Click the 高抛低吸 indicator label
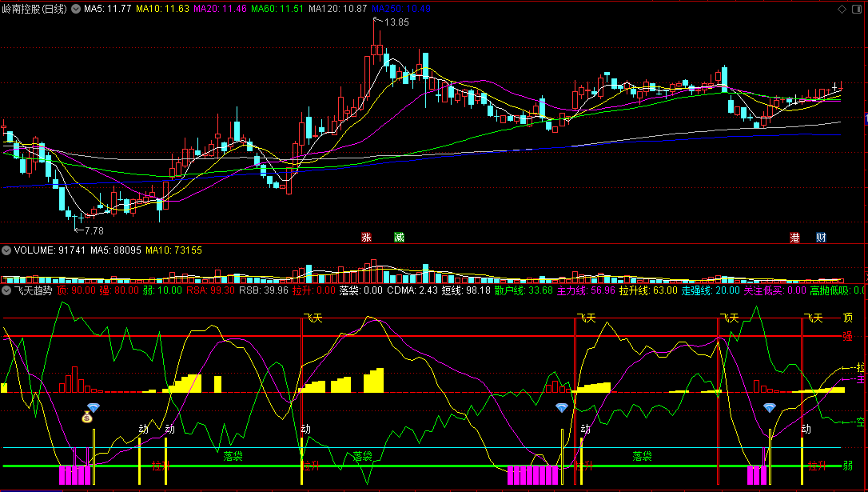This screenshot has width=868, height=492. coord(838,290)
